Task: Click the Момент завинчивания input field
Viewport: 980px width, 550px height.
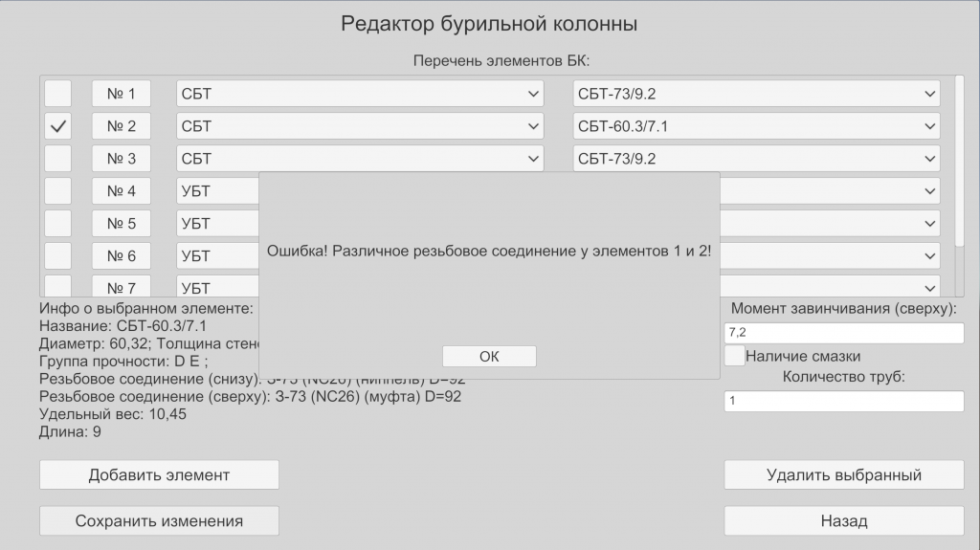Action: pos(843,333)
